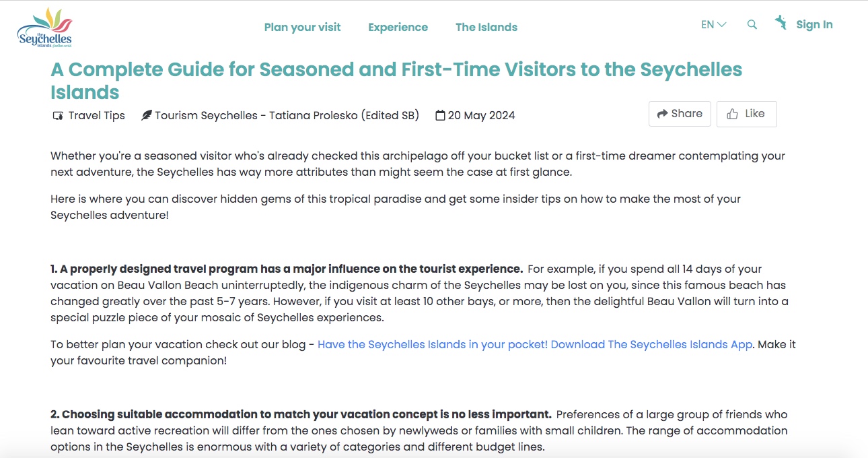Open the Experience menu

tap(398, 28)
